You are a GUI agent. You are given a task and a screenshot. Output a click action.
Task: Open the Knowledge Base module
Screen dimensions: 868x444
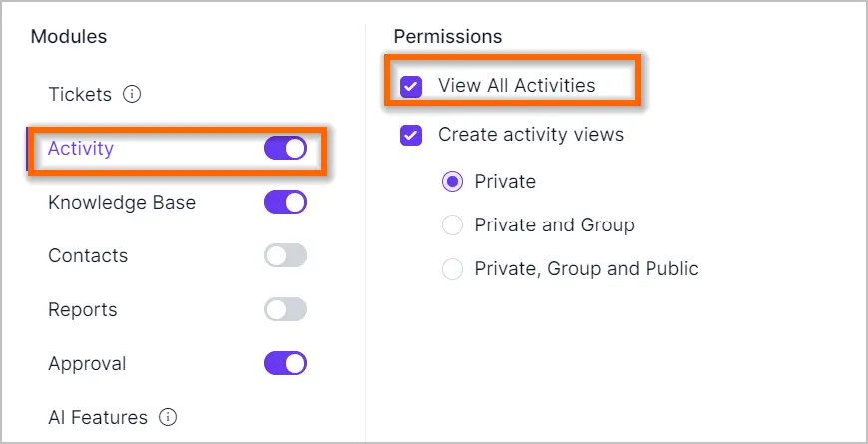tap(122, 203)
